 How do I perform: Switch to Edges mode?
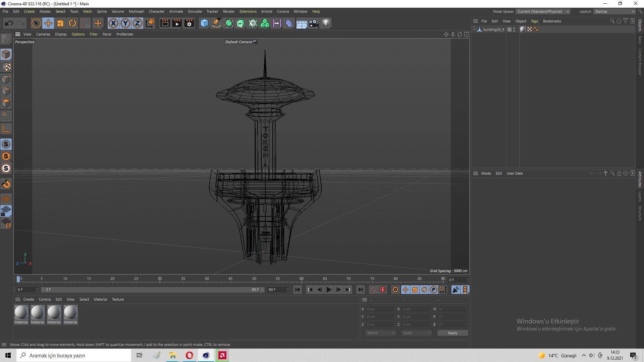point(6,91)
